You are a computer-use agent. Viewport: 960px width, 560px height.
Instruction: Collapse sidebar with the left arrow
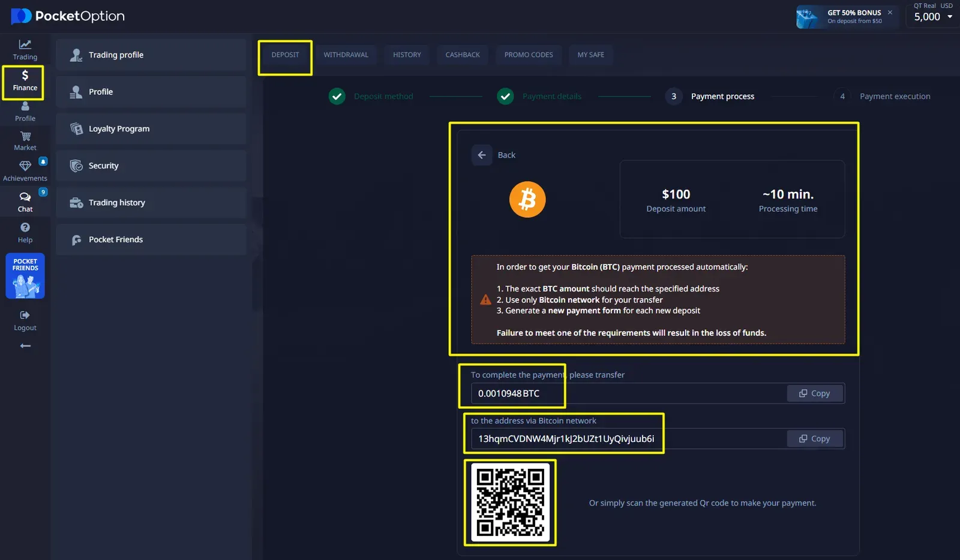(25, 346)
